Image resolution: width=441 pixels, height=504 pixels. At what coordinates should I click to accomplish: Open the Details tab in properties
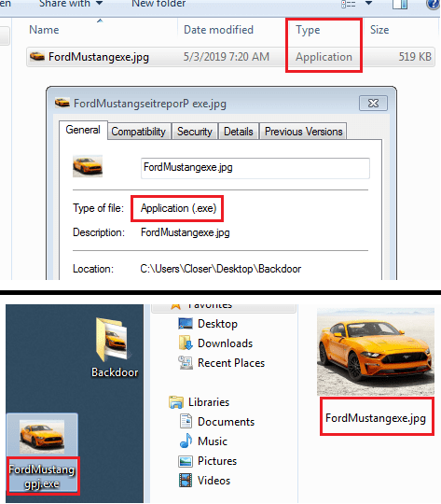(x=239, y=132)
